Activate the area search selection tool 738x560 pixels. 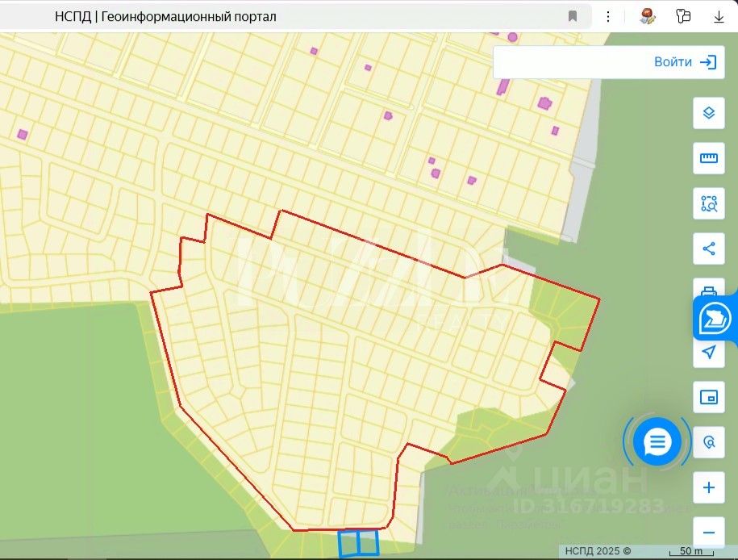[708, 203]
